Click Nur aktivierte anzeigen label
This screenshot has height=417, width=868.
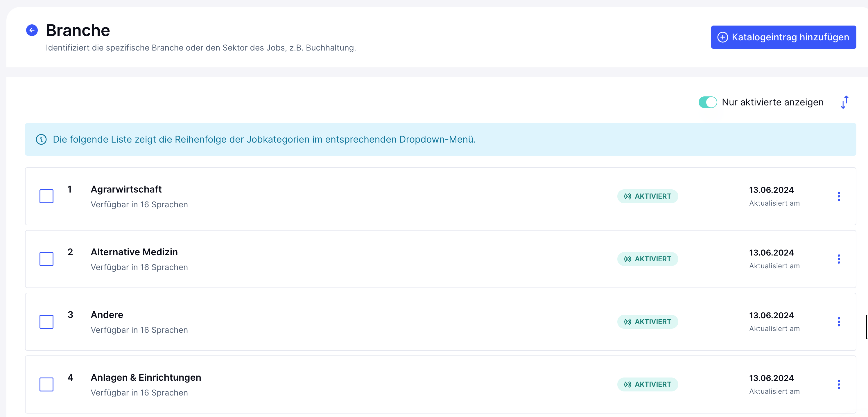coord(772,102)
